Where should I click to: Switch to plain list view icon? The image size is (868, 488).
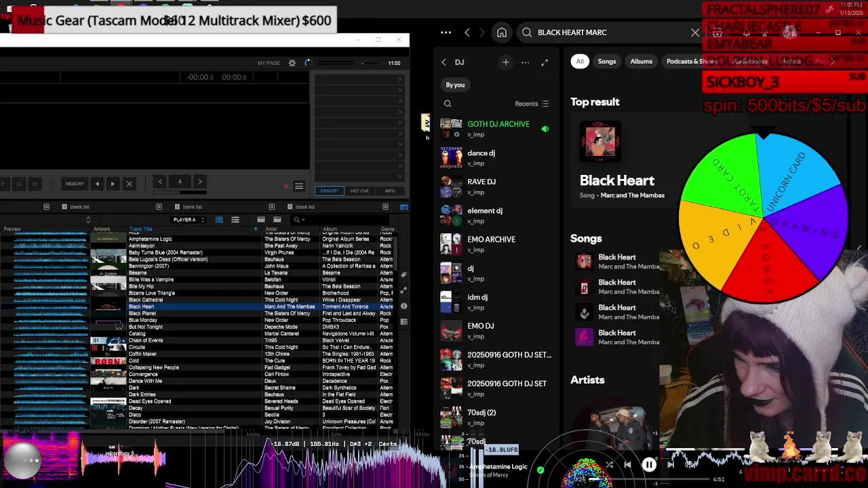pos(235,220)
